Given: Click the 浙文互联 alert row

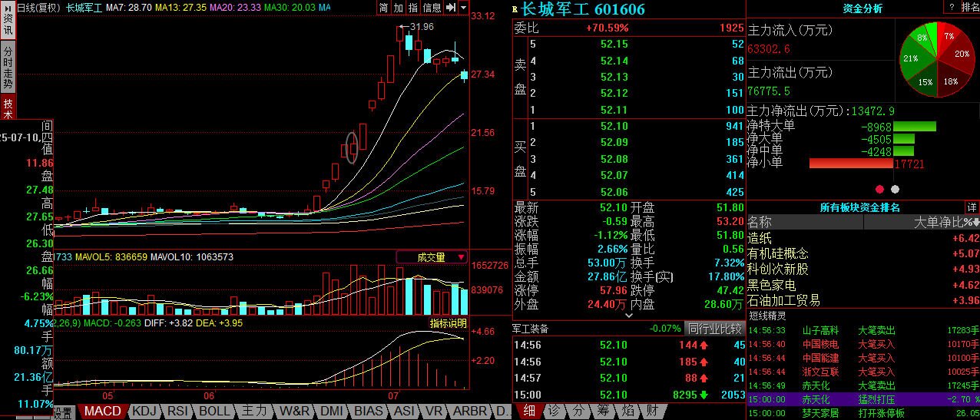Looking at the screenshot, I should pos(863,372).
